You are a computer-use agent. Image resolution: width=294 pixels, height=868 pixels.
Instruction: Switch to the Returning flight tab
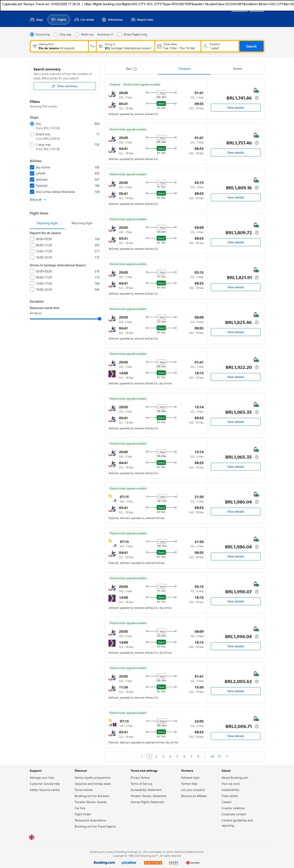[82, 223]
